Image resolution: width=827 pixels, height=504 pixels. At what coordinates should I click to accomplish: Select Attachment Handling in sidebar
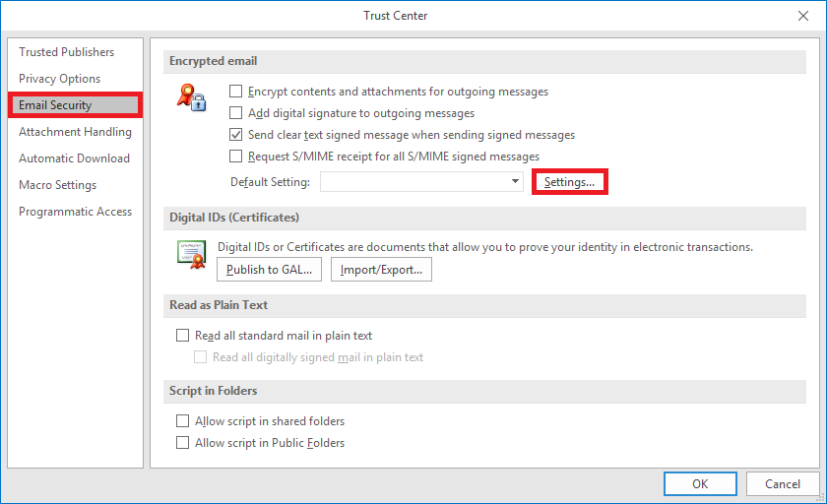[x=75, y=132]
